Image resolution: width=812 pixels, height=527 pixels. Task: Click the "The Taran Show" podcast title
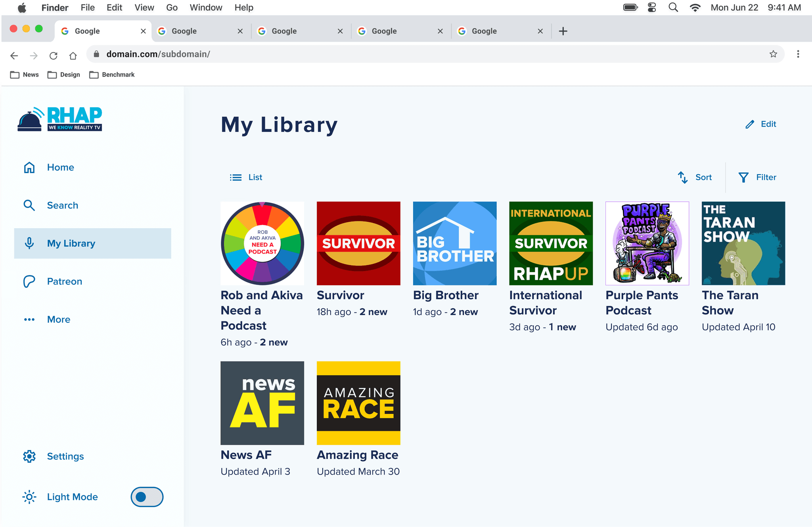coord(730,303)
